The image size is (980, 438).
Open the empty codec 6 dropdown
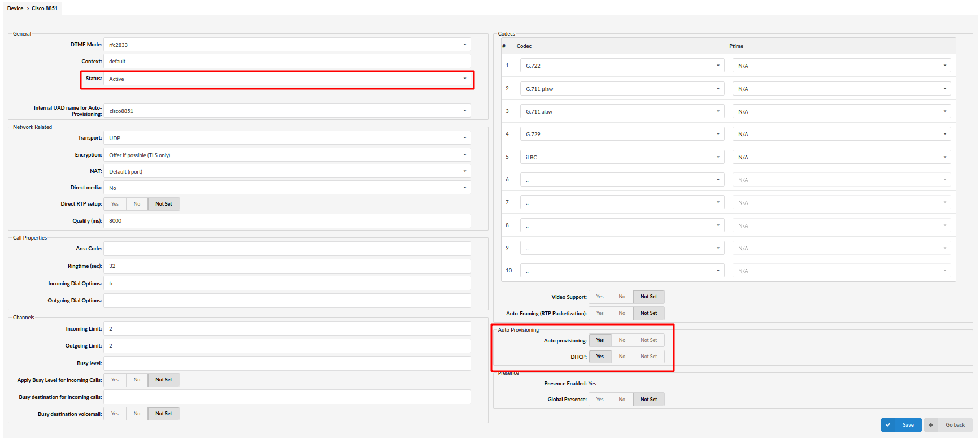(x=622, y=180)
